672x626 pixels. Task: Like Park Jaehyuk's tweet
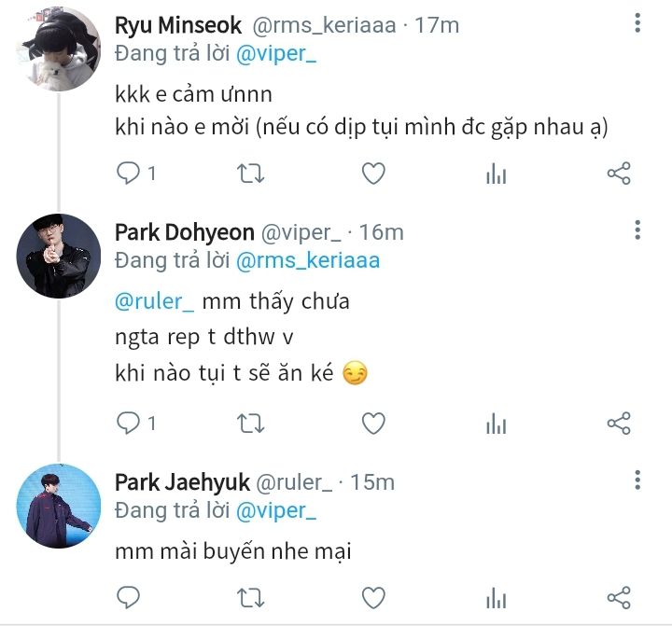(x=373, y=596)
